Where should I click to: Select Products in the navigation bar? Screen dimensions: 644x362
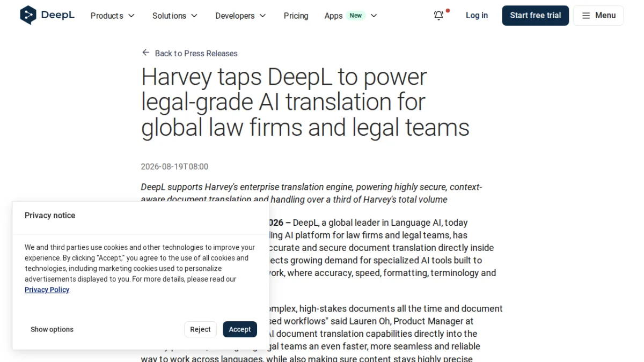107,16
